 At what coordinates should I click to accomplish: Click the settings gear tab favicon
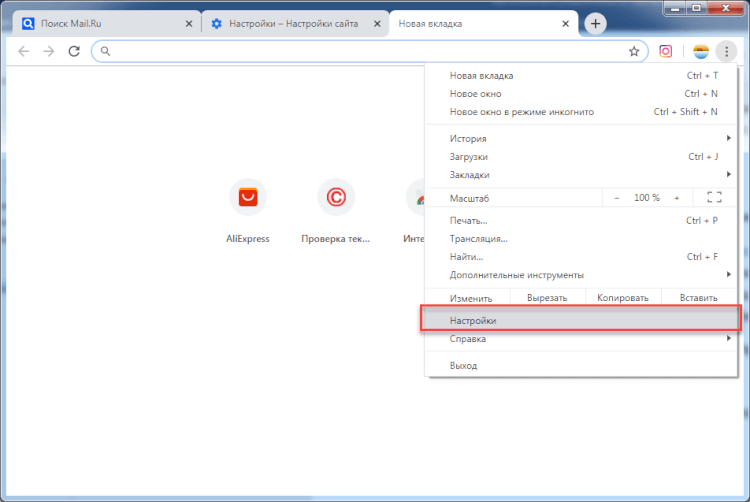click(x=217, y=23)
